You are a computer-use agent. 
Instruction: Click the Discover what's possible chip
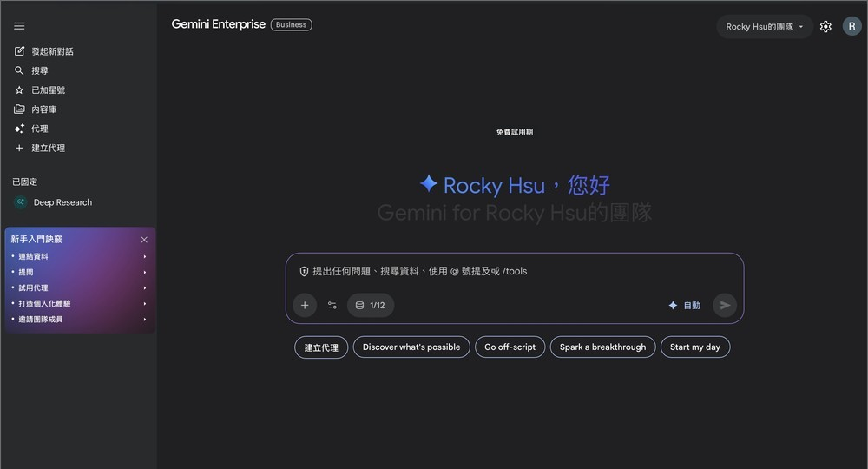(411, 347)
